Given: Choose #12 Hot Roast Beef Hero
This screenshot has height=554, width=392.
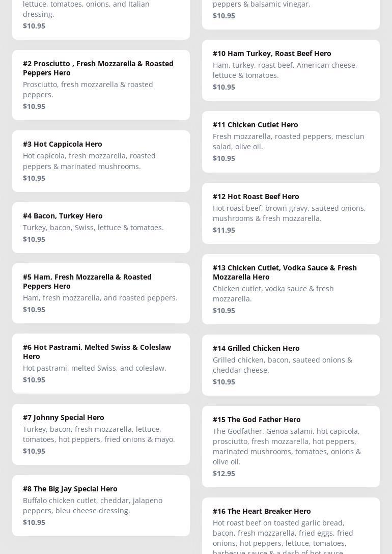Looking at the screenshot, I should click(x=256, y=197).
